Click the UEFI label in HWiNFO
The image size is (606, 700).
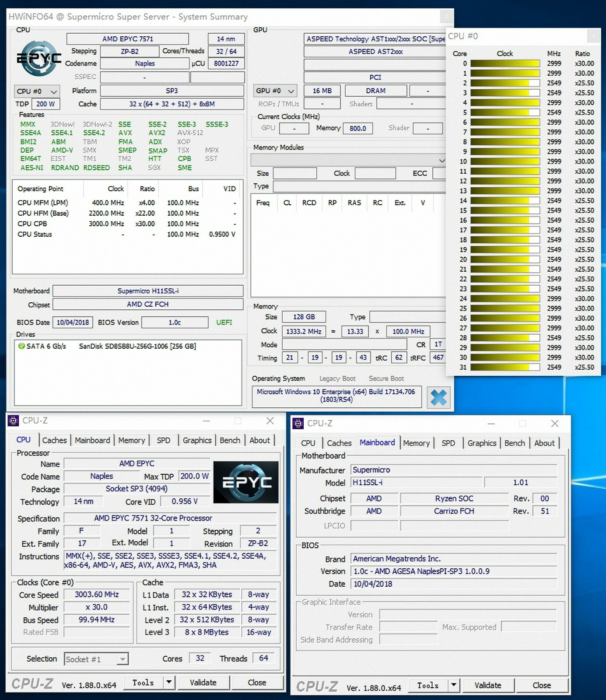tap(224, 322)
